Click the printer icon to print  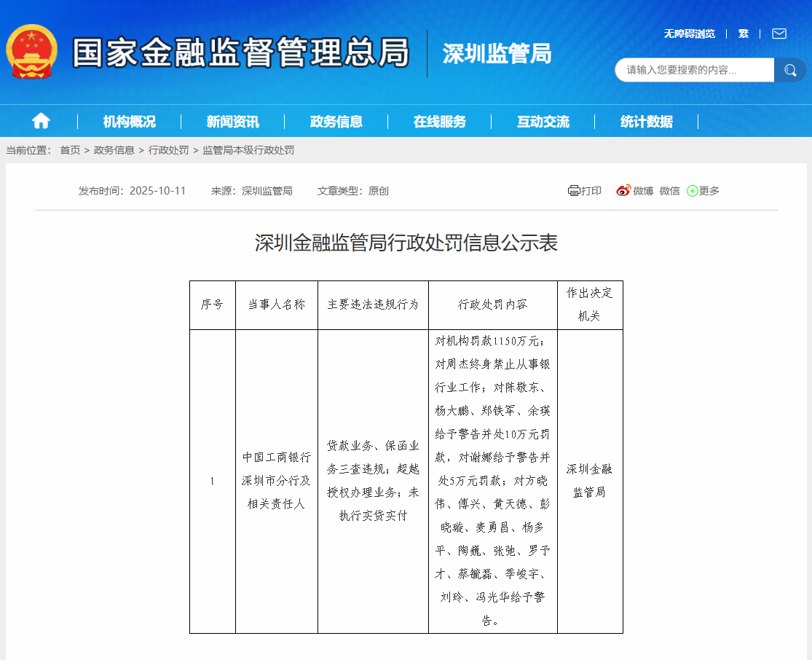pyautogui.click(x=574, y=191)
